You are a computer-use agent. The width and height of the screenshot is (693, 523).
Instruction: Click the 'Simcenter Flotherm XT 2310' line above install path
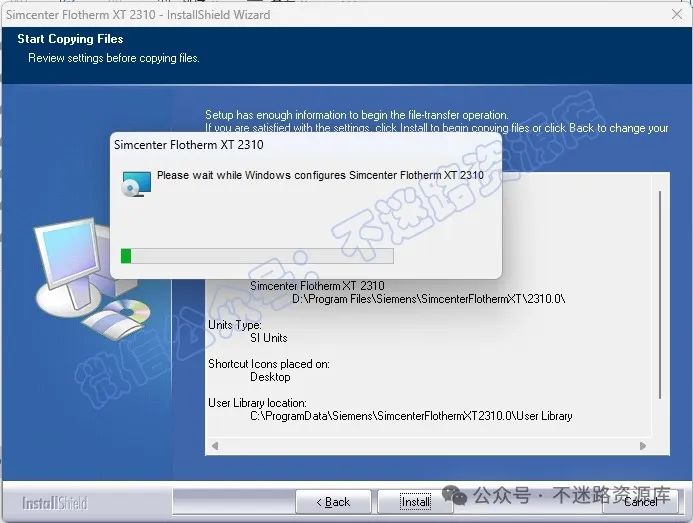click(317, 286)
